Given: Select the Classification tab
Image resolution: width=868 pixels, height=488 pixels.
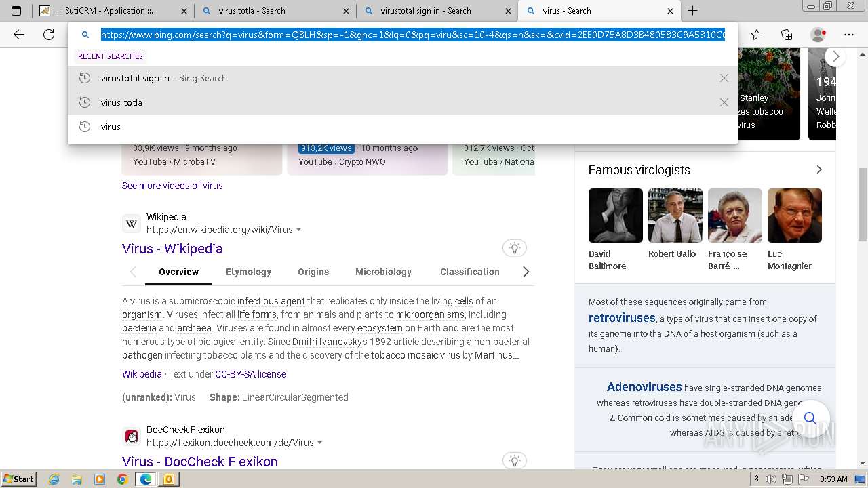Looking at the screenshot, I should click(469, 272).
